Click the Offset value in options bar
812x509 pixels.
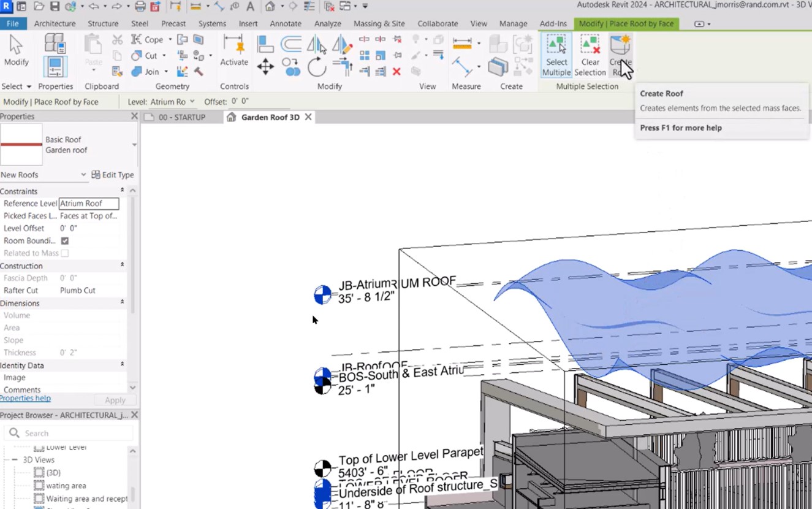[240, 102]
